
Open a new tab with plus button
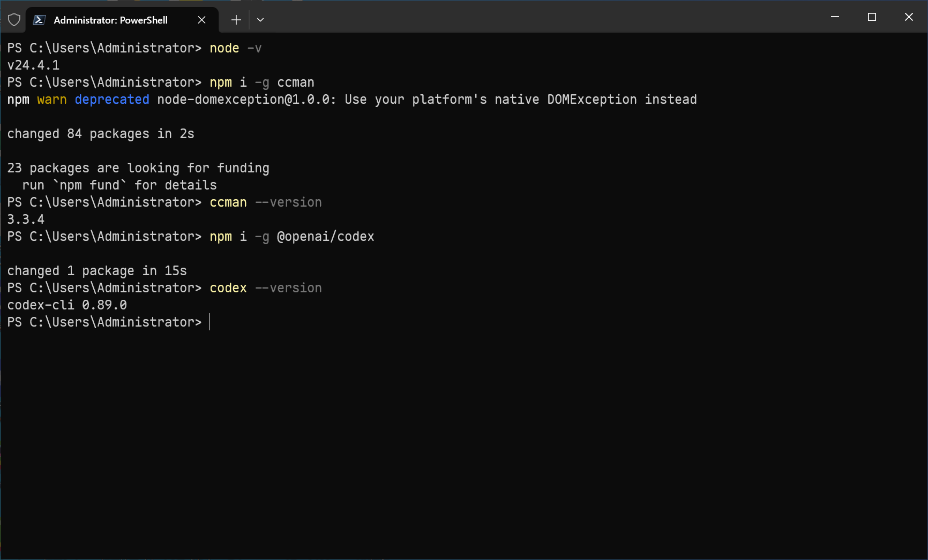tap(236, 20)
